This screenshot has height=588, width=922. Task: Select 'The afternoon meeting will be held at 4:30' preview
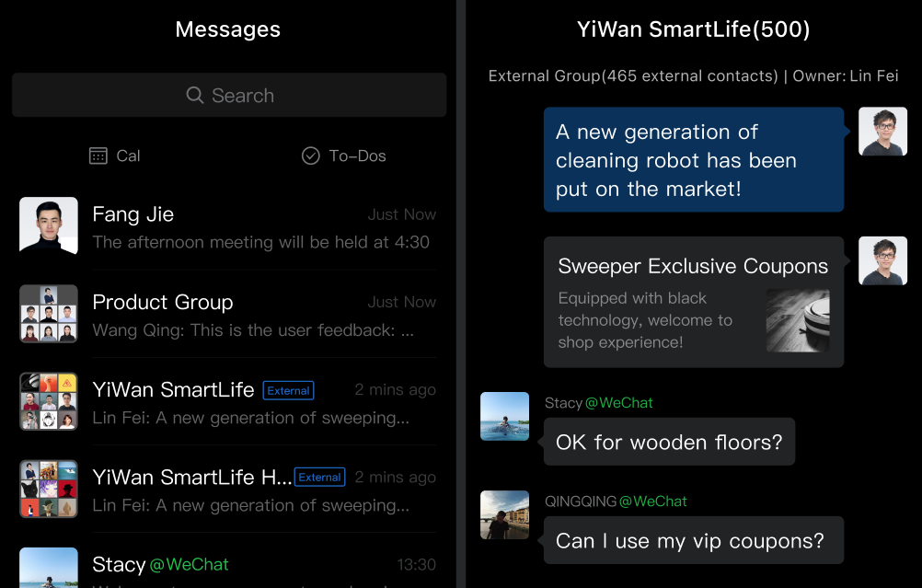pos(261,242)
